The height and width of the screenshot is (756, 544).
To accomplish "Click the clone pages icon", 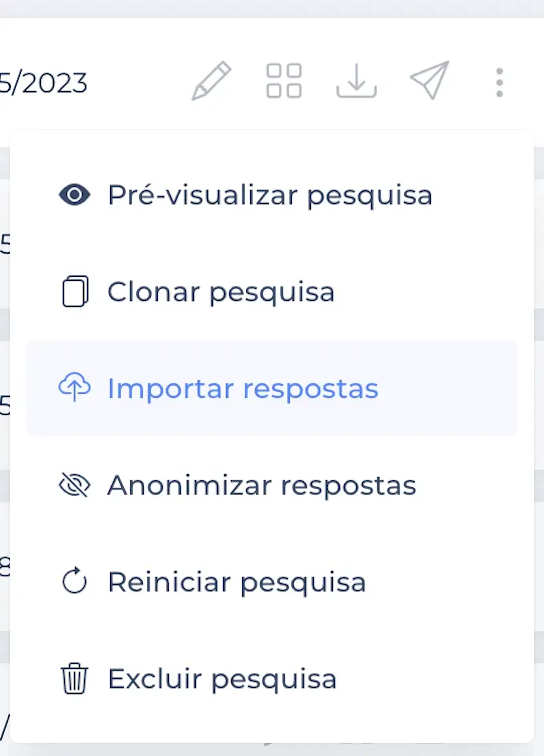I will (75, 291).
